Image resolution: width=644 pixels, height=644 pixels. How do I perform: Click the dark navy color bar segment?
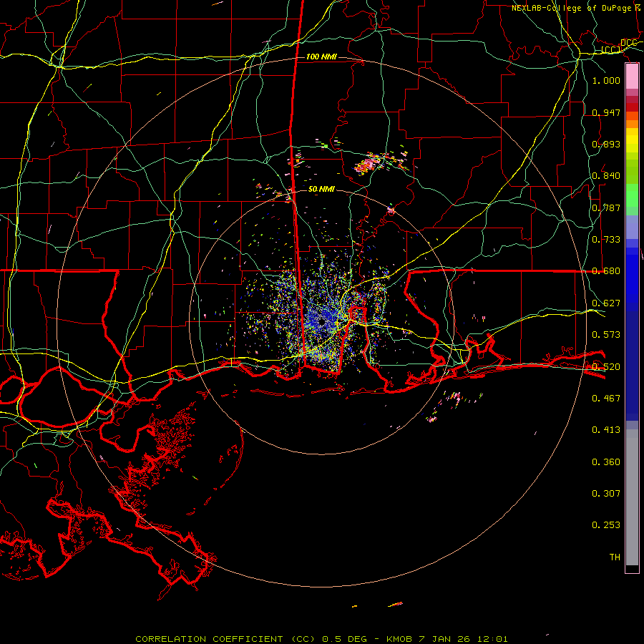pyautogui.click(x=632, y=366)
